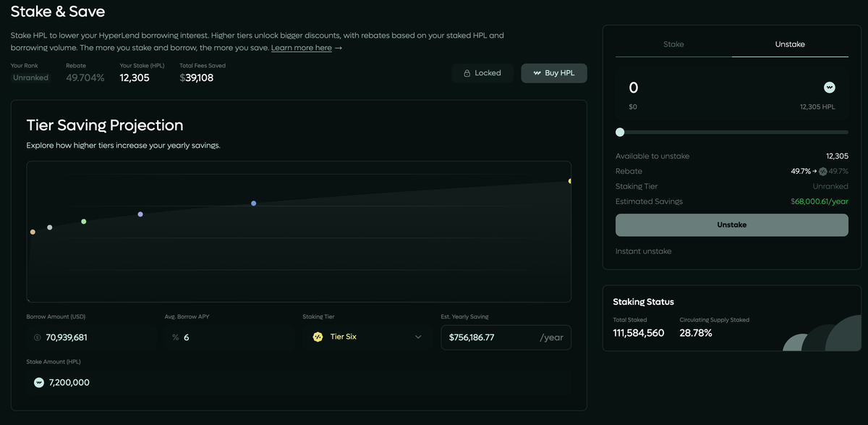This screenshot has width=868, height=425.
Task: Select the green tier point on chart
Action: tap(83, 222)
